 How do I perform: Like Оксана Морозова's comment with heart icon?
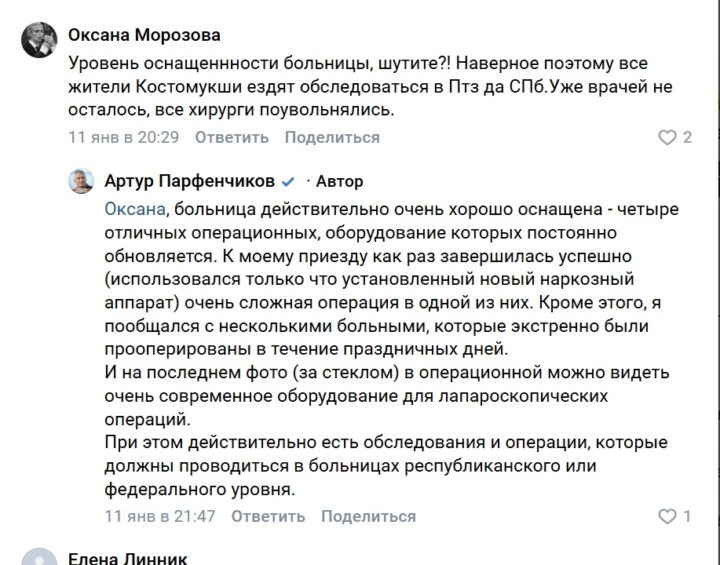tap(668, 137)
